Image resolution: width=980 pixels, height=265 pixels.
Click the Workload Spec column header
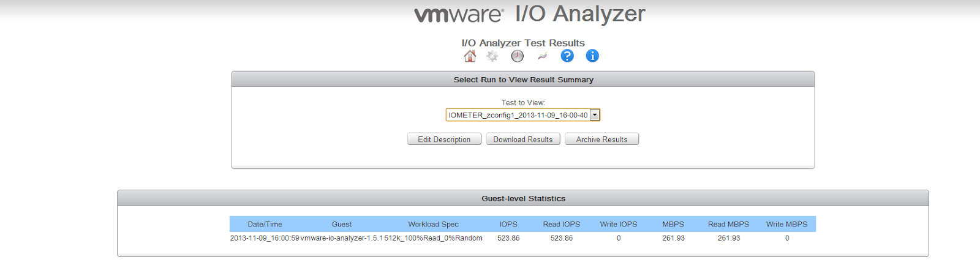tap(433, 224)
